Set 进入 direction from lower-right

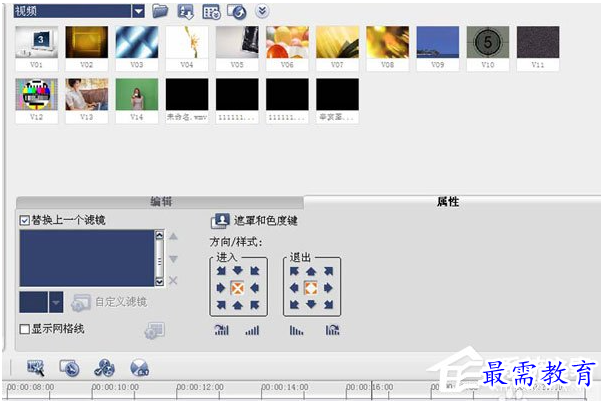pyautogui.click(x=255, y=305)
